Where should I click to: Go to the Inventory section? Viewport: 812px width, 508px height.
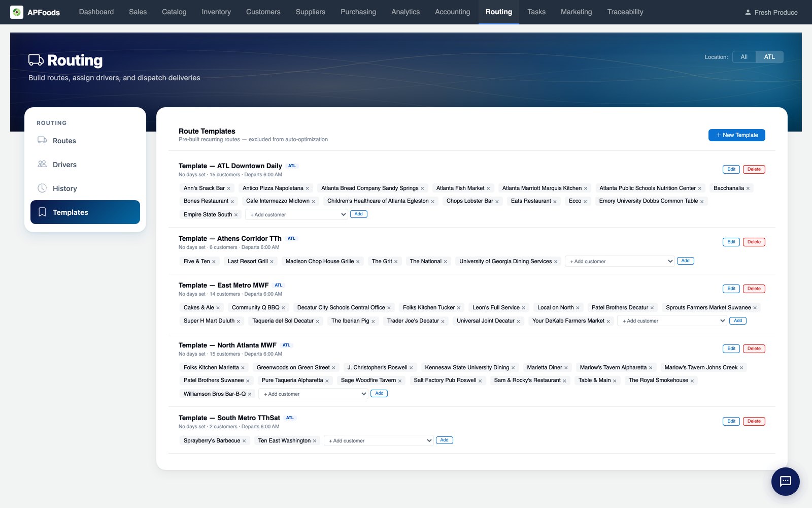[216, 12]
